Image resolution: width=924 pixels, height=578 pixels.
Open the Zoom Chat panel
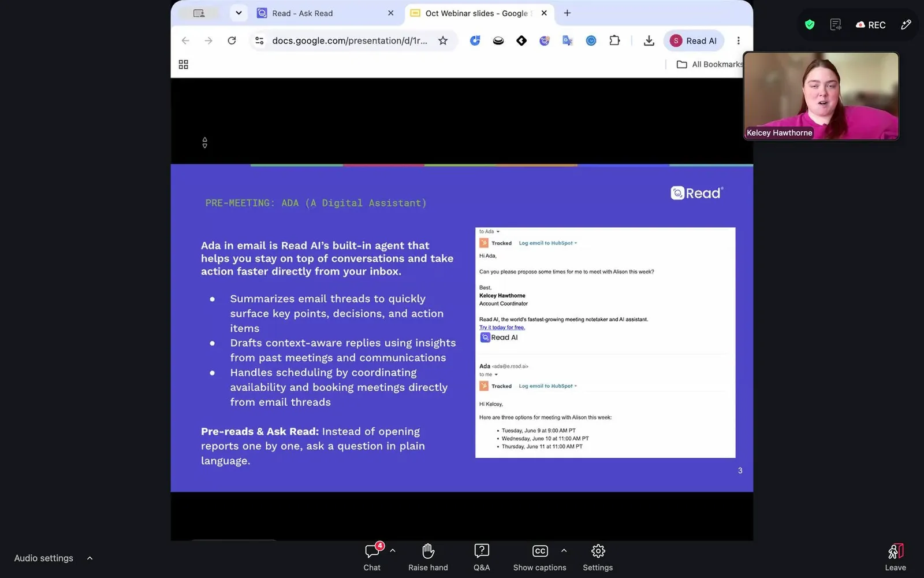(372, 557)
